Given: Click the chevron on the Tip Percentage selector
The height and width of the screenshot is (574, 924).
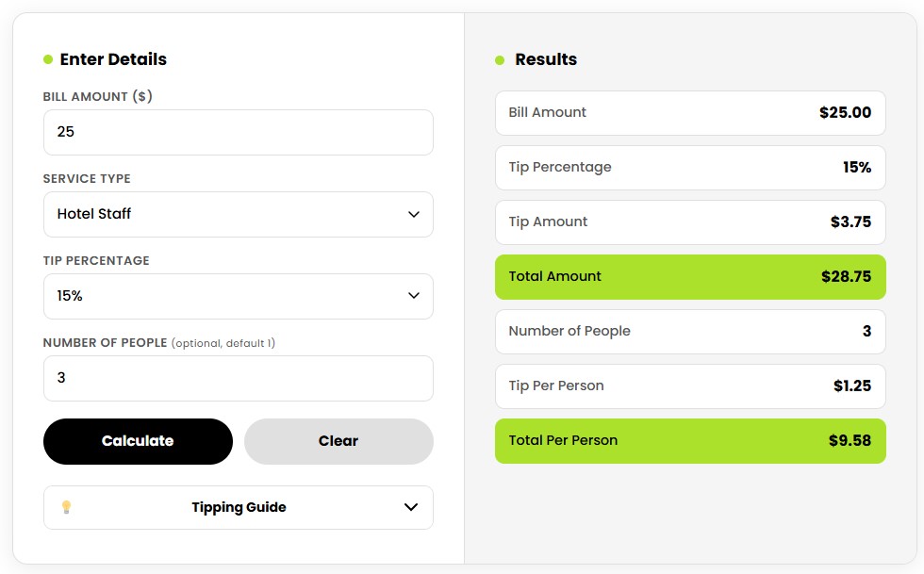Looking at the screenshot, I should (x=412, y=296).
